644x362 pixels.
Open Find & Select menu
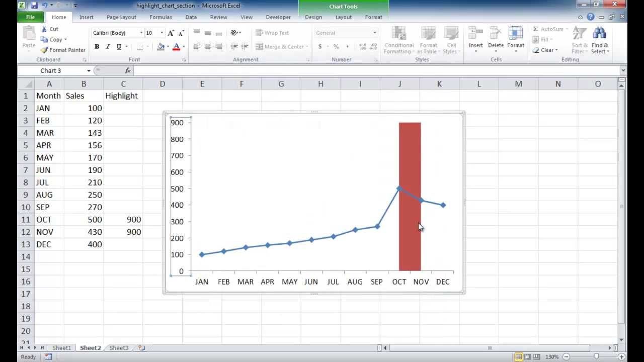click(x=600, y=40)
